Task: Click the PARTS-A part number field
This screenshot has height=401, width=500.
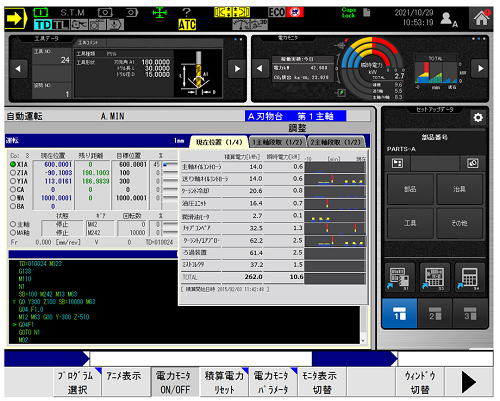Action: tap(435, 149)
